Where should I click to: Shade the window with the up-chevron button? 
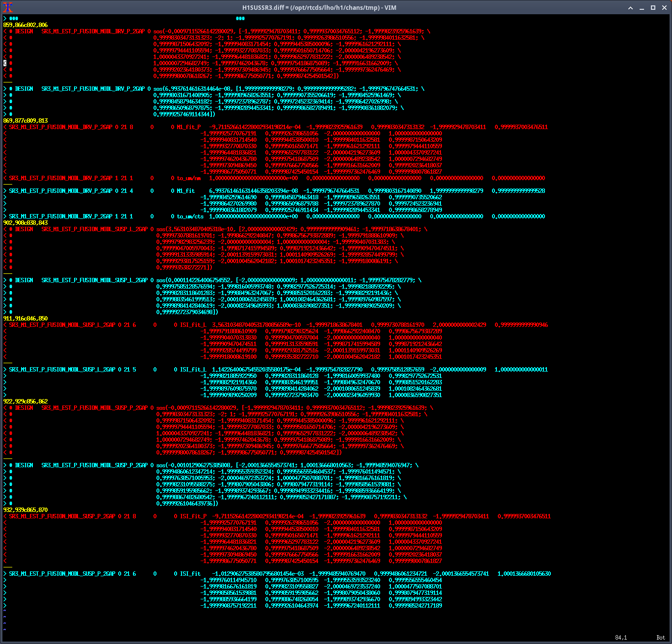click(631, 8)
